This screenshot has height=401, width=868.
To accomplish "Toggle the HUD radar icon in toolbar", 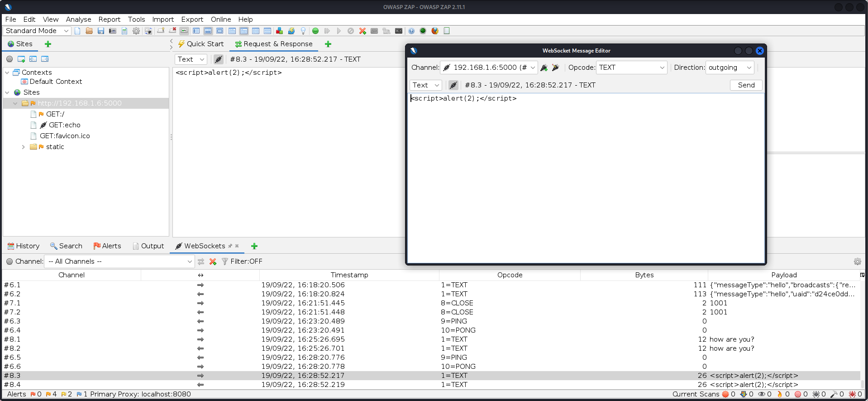I will 423,31.
